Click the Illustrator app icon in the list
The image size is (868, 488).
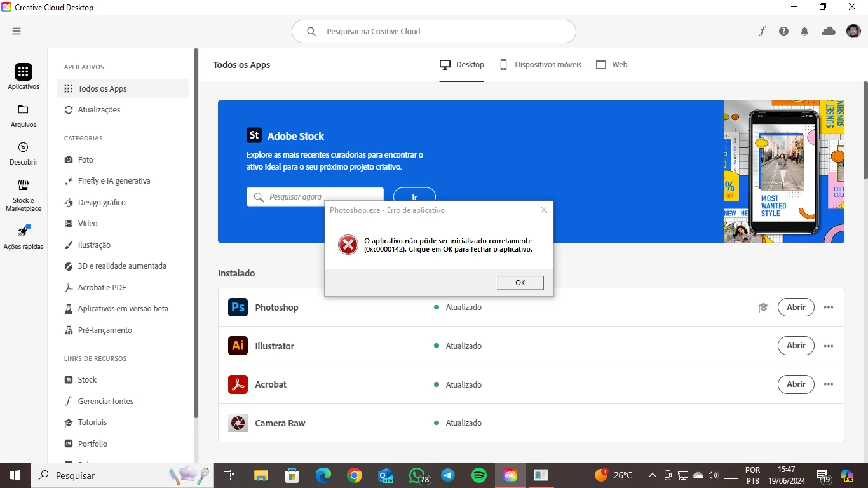tap(238, 346)
